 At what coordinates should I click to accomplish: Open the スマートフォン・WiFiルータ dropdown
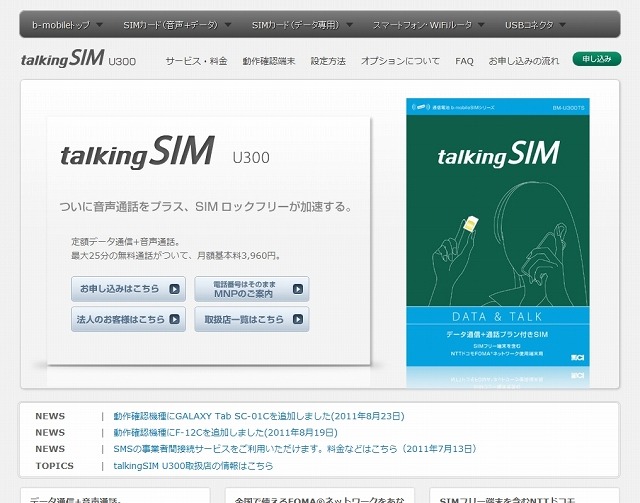pyautogui.click(x=429, y=25)
